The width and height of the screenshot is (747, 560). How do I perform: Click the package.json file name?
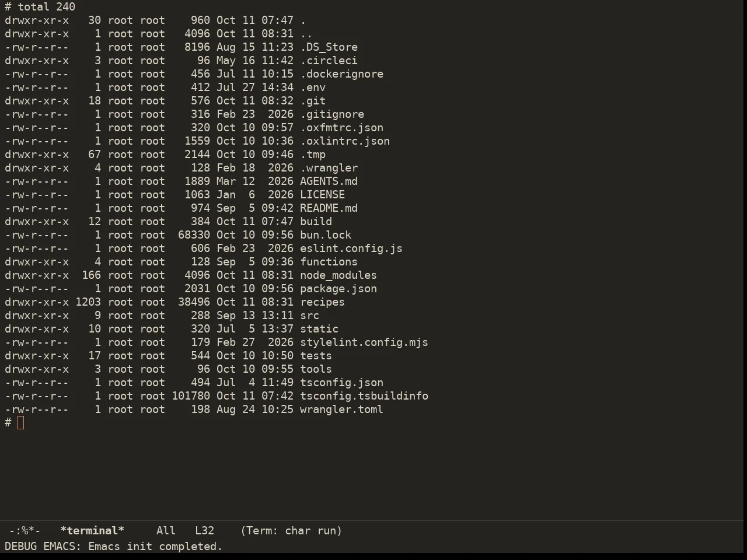click(x=338, y=289)
